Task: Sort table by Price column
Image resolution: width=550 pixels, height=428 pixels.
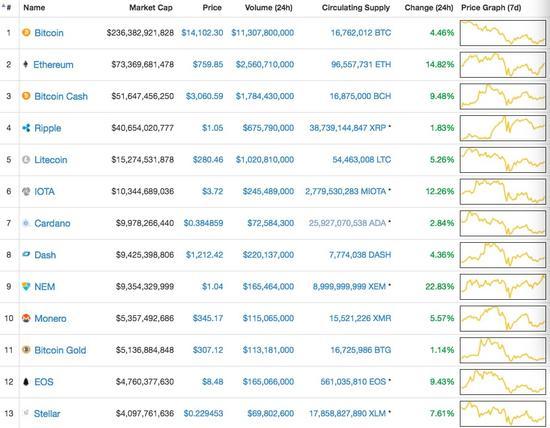Action: tap(212, 8)
